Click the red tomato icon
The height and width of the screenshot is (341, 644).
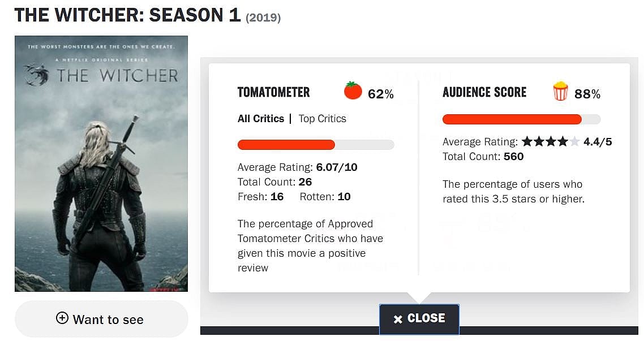pos(353,90)
